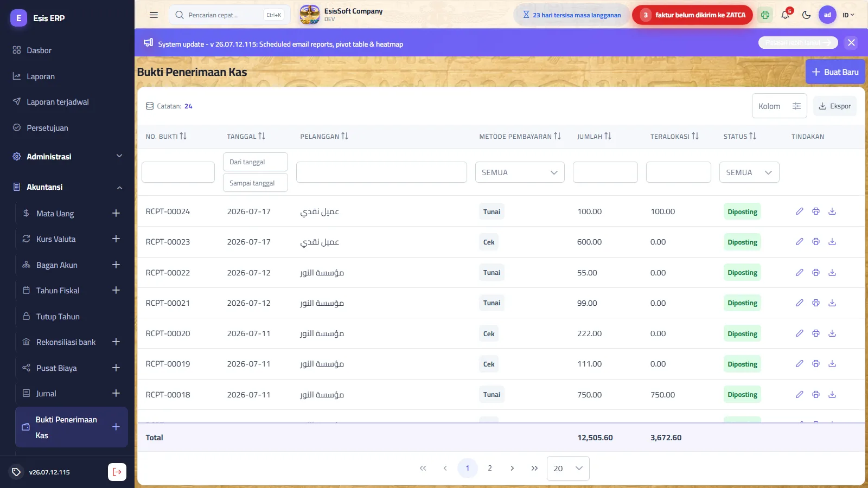Select the RCPT-00019 receipt number
Screen dimensions: 868x488
tap(168, 364)
